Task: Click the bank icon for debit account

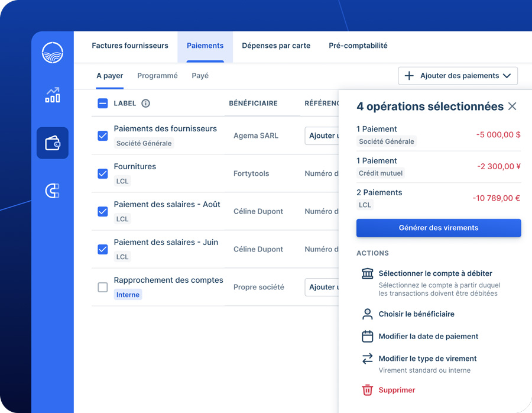Action: [367, 273]
